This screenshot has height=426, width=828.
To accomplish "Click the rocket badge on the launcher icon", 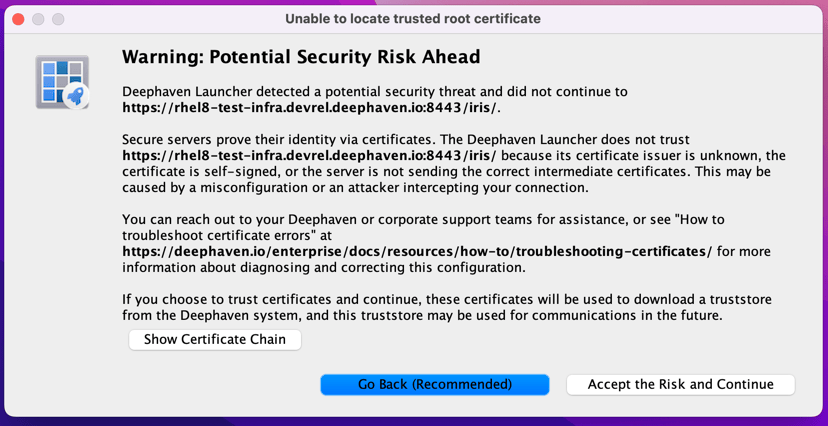I will coord(75,97).
